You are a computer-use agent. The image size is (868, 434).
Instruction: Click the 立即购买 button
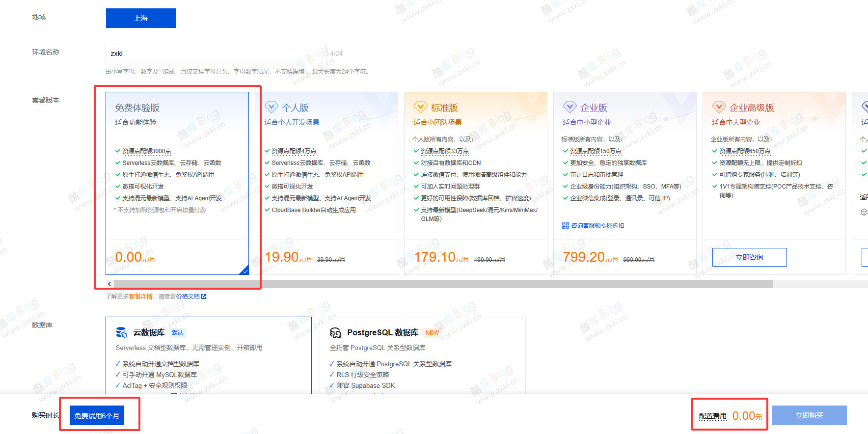pyautogui.click(x=809, y=415)
